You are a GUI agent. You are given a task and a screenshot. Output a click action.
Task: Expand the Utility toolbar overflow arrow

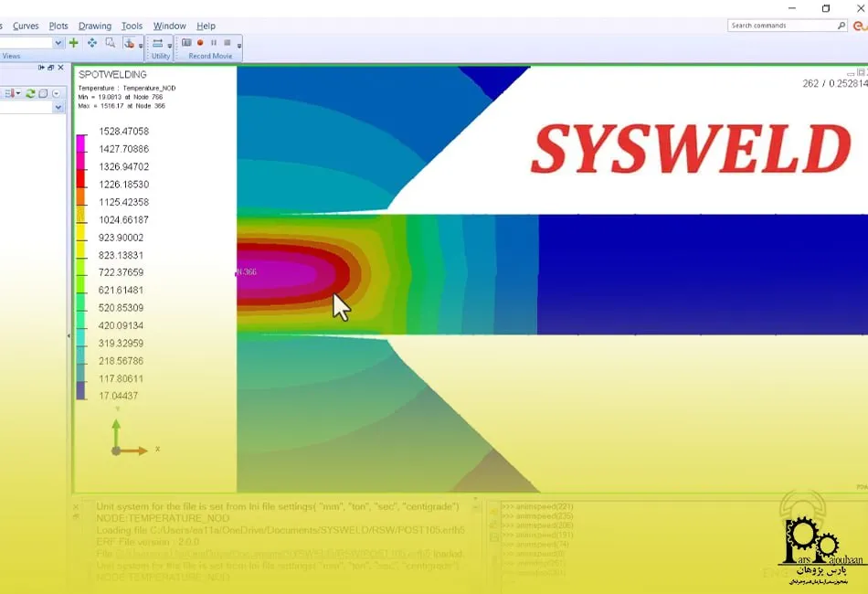click(168, 46)
